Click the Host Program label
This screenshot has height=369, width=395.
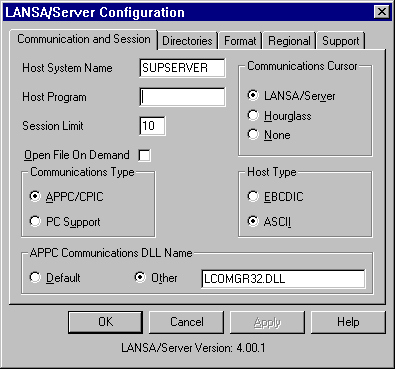click(54, 97)
